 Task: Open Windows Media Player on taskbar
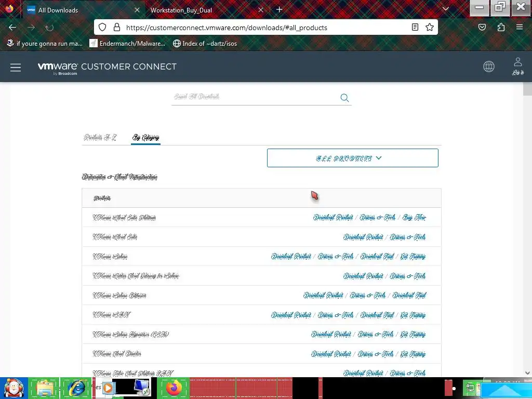(109, 388)
